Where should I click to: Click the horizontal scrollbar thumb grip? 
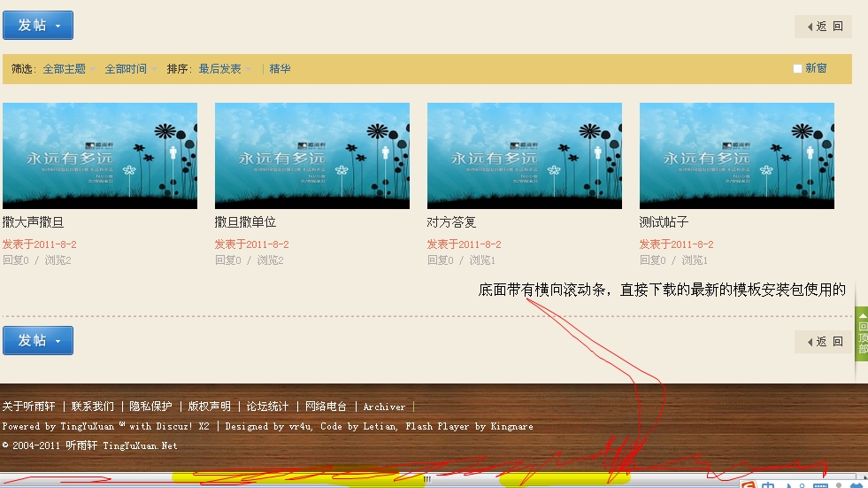coord(426,480)
